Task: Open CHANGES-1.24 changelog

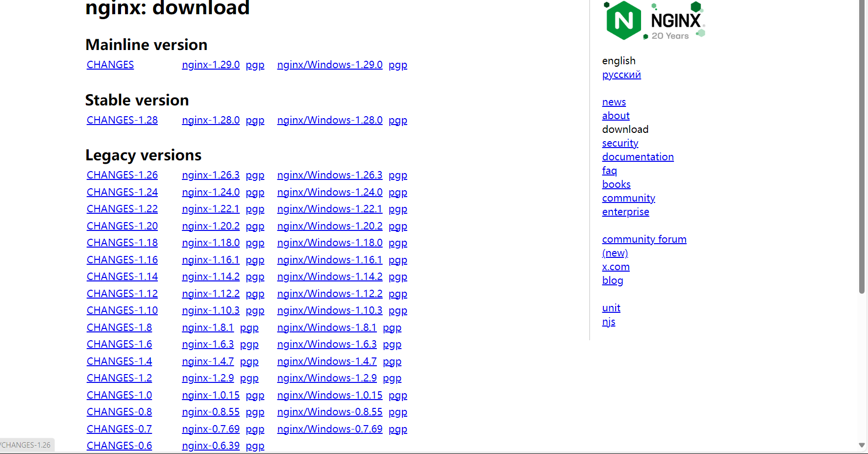Action: 122,192
